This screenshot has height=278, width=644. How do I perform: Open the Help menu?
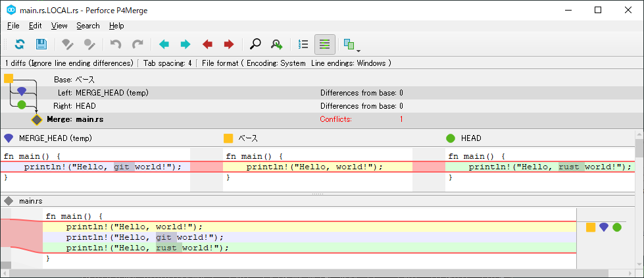pos(116,26)
